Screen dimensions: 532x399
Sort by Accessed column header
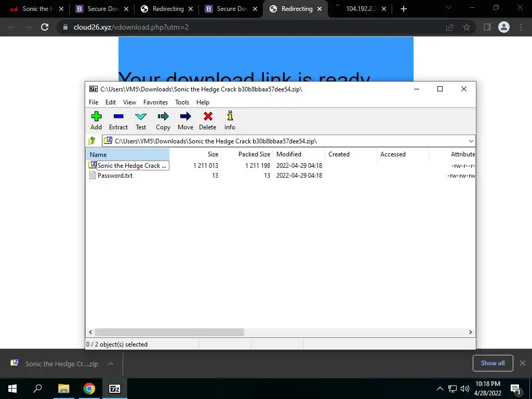(403, 154)
